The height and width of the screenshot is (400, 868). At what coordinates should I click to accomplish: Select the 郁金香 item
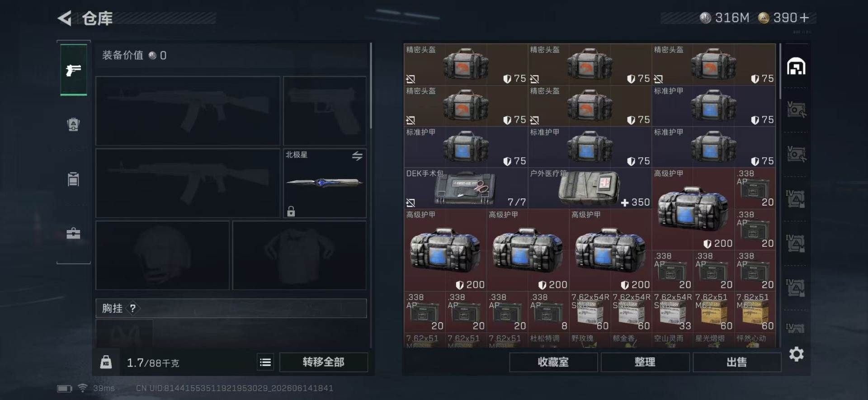click(x=631, y=341)
